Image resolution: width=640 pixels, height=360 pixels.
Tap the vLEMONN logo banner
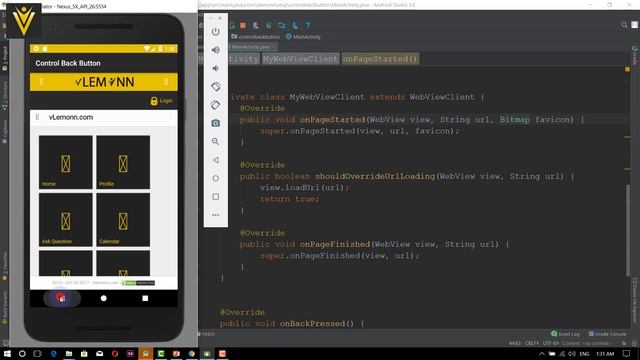(x=104, y=82)
